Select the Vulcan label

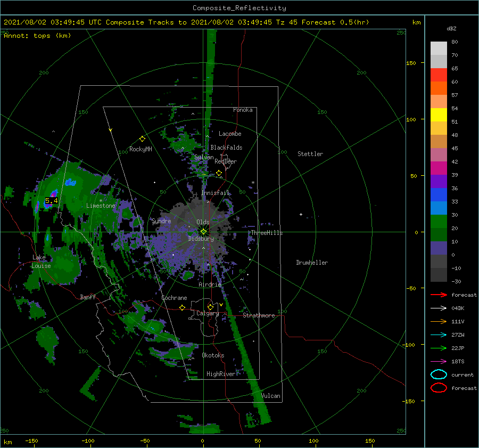(271, 396)
